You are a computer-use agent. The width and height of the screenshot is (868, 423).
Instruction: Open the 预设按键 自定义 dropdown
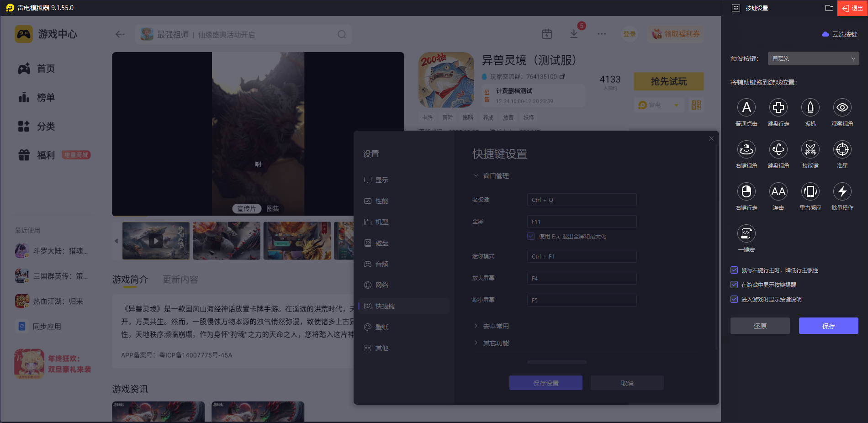pyautogui.click(x=813, y=58)
